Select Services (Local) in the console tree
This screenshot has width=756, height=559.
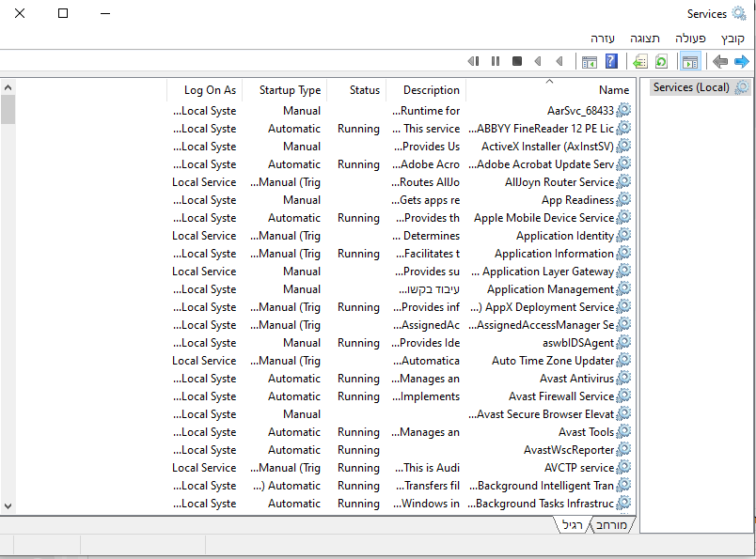pos(691,87)
